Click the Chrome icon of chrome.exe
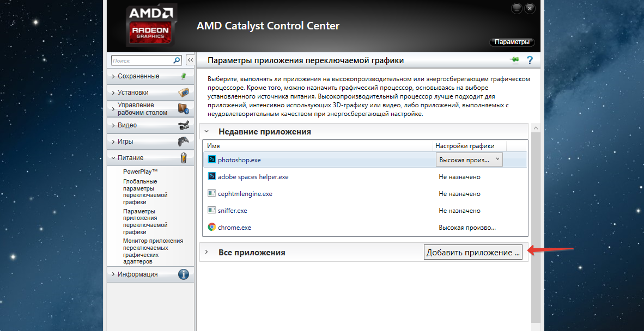This screenshot has height=331, width=644. pyautogui.click(x=212, y=227)
